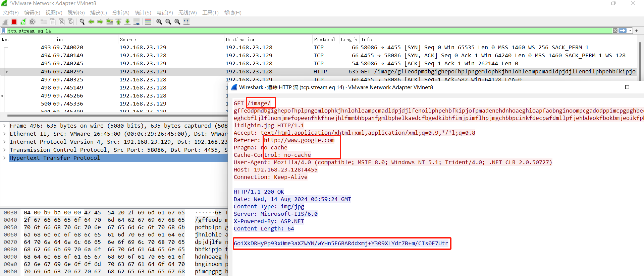
Task: Open a capture file folder icon
Action: coord(44,22)
